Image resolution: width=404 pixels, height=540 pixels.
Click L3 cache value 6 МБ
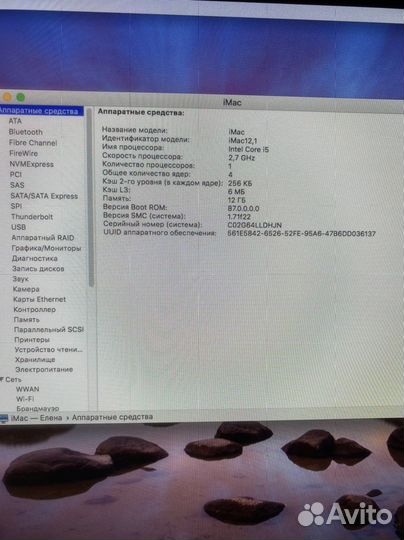[236, 191]
